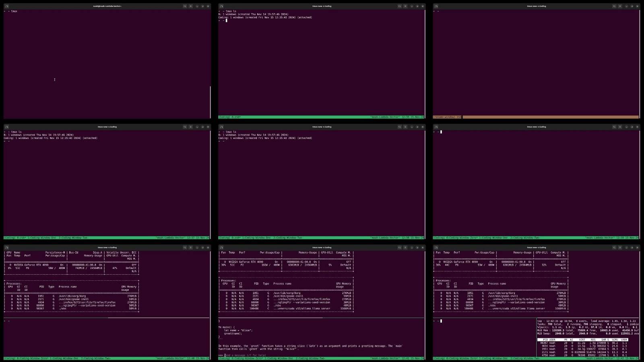Click 'ollama_llama_server' process row in the 12:41 terminal

pos(285,308)
